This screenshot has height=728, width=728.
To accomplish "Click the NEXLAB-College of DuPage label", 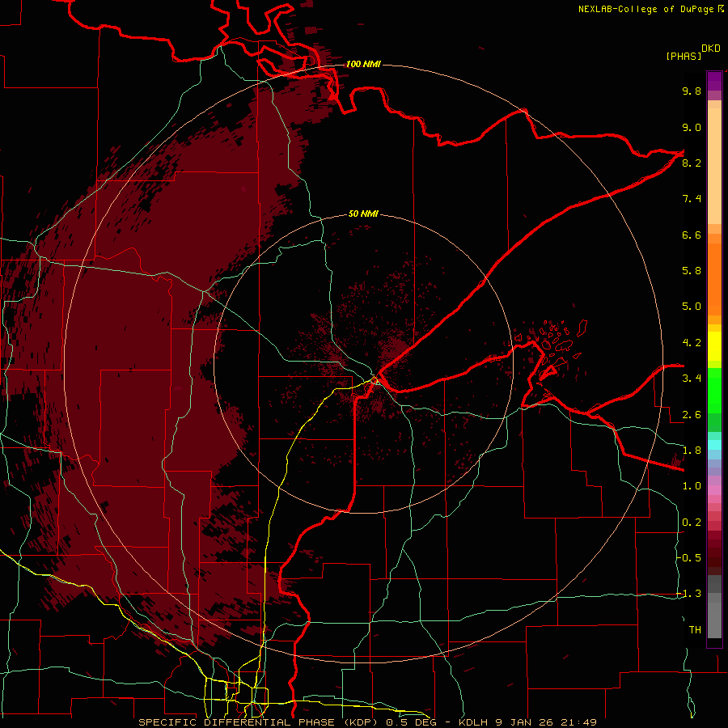I will 645,9.
